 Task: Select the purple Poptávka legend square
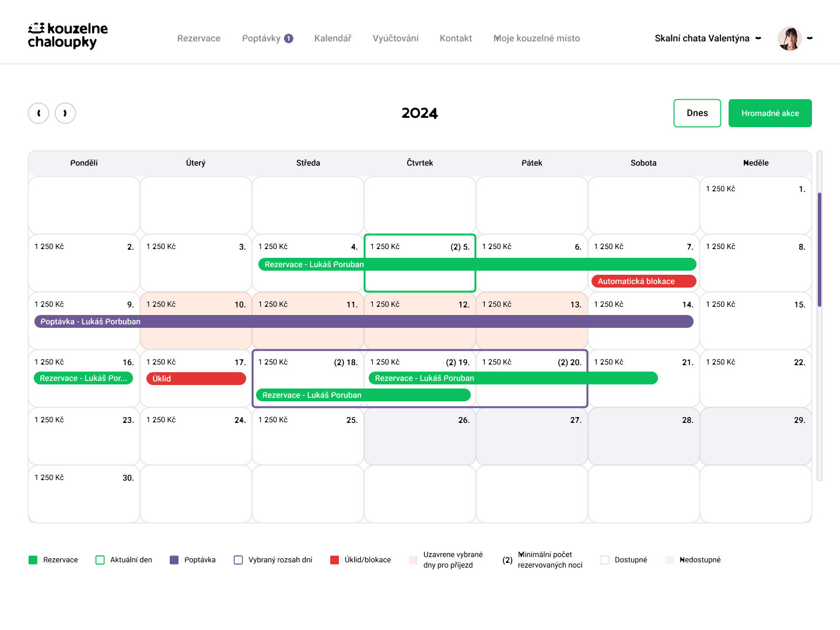click(x=173, y=559)
